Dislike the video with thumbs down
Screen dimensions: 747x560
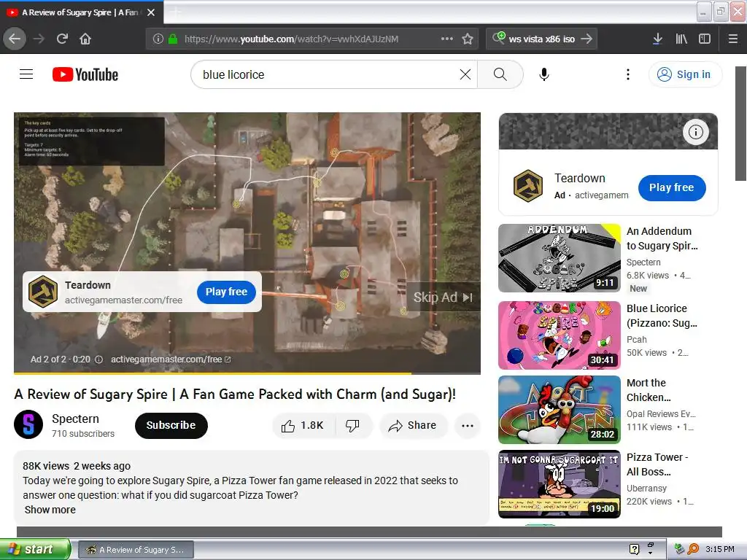[x=352, y=425]
